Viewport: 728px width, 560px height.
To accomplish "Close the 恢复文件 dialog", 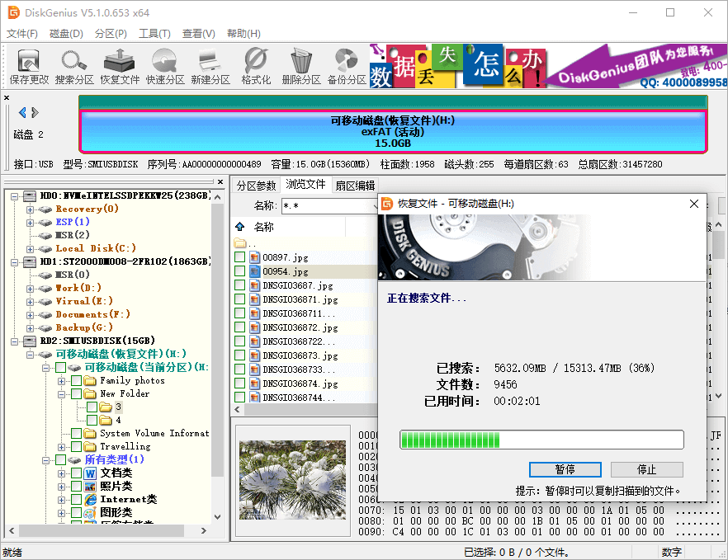I will pyautogui.click(x=694, y=204).
